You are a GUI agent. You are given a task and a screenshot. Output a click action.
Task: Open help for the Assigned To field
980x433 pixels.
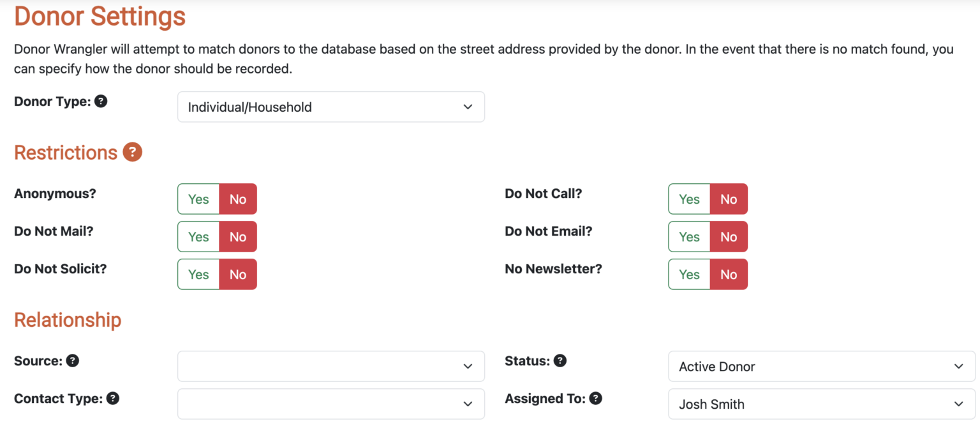pos(595,399)
